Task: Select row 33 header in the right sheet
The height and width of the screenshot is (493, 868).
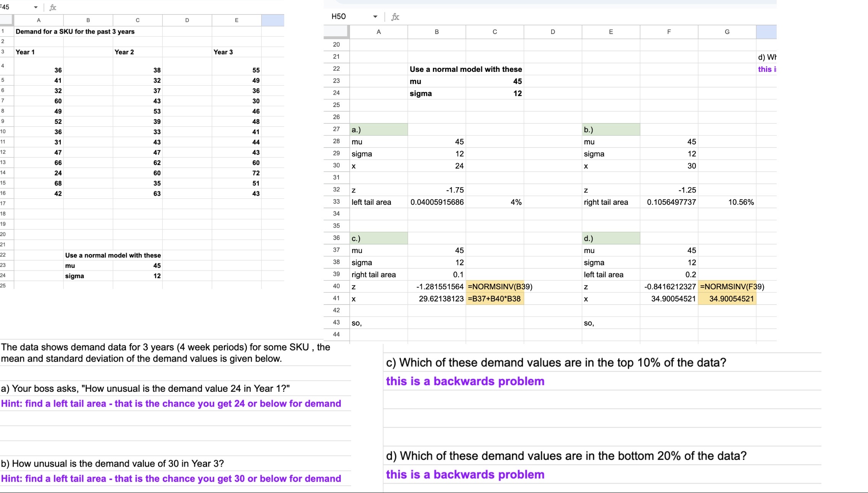Action: pos(336,202)
